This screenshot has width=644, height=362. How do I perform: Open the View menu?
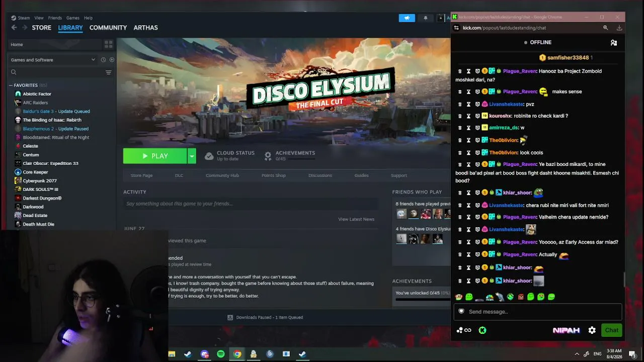39,18
